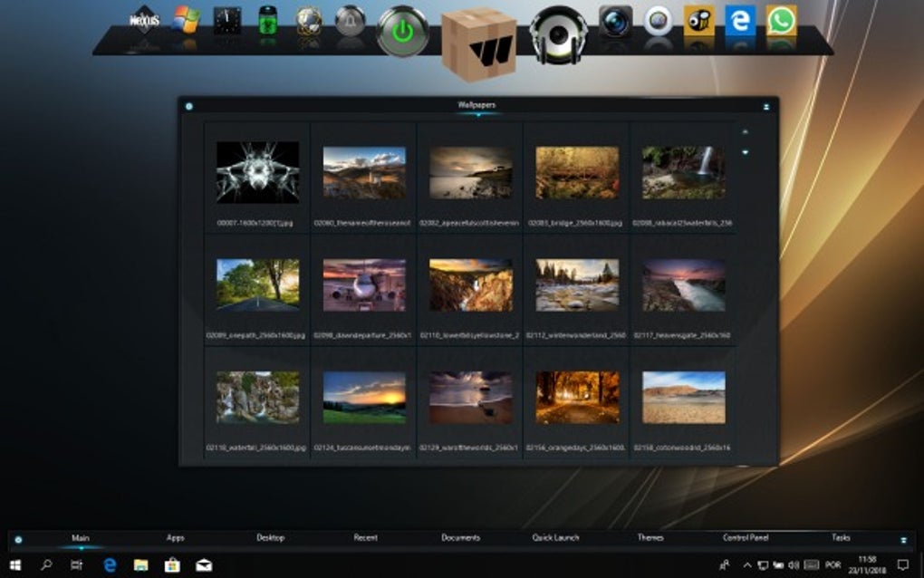Viewport: 924px width, 578px height.
Task: Select the airplane dawn departure wallpaper
Action: (x=364, y=285)
